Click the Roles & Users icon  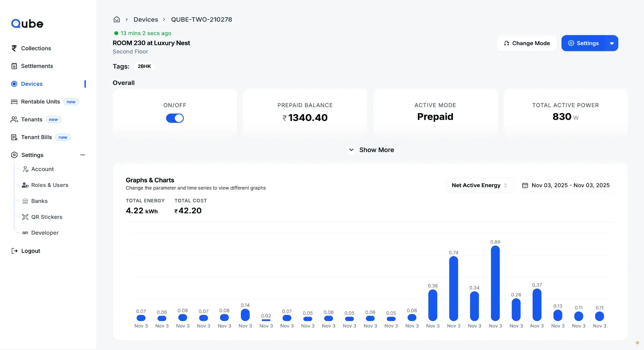pyautogui.click(x=25, y=185)
